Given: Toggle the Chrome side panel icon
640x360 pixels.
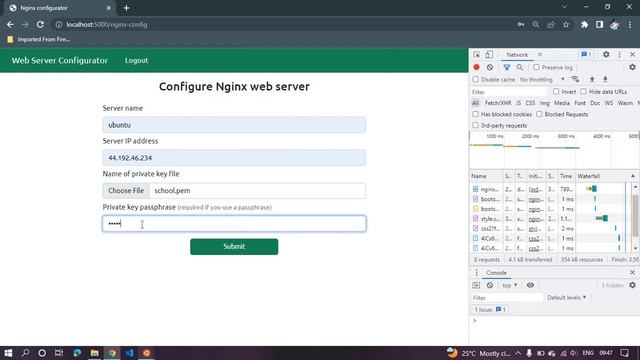Looking at the screenshot, I should [x=599, y=24].
